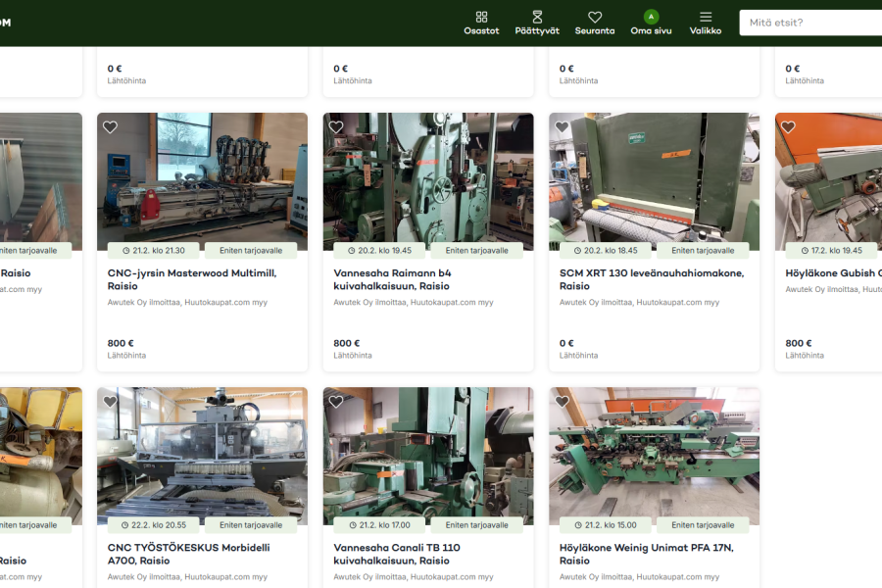Toggle heart on Vannesaha Canali TB 110
The height and width of the screenshot is (588, 882).
(x=336, y=402)
